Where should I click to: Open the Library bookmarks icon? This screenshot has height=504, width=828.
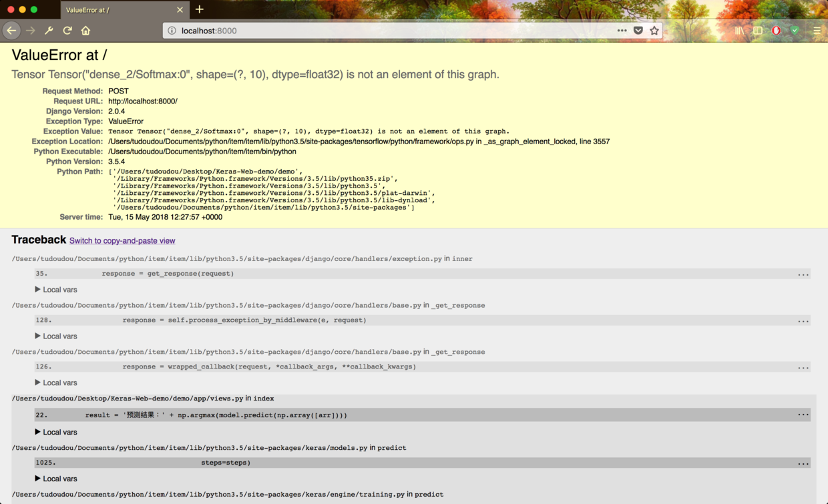click(x=739, y=31)
